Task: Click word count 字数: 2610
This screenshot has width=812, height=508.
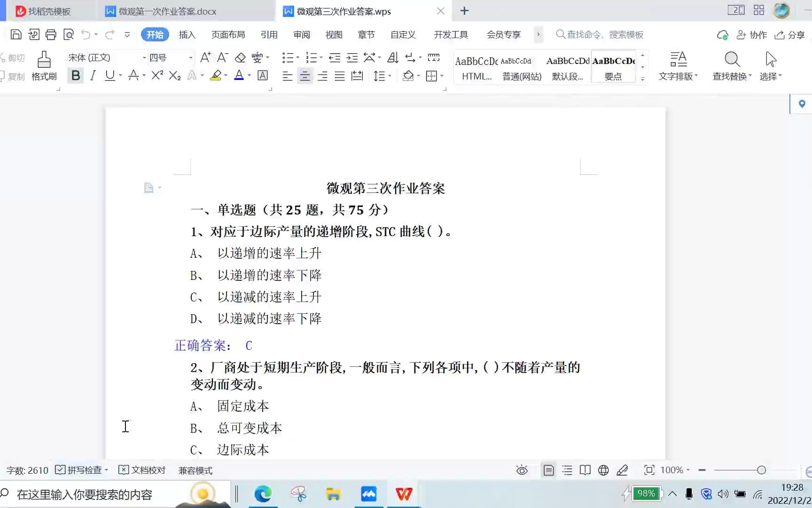Action: click(27, 470)
